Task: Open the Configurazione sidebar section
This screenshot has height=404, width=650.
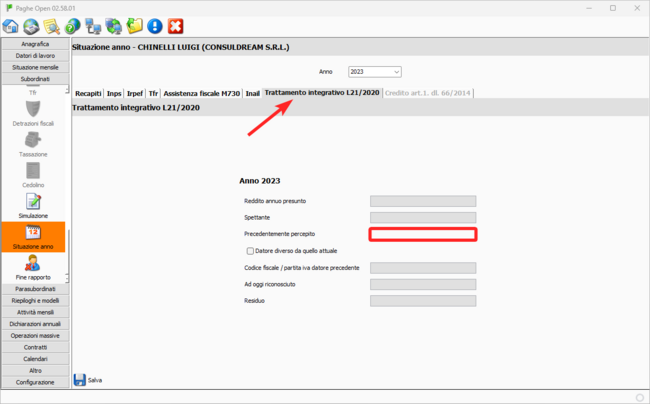Action: tap(34, 382)
